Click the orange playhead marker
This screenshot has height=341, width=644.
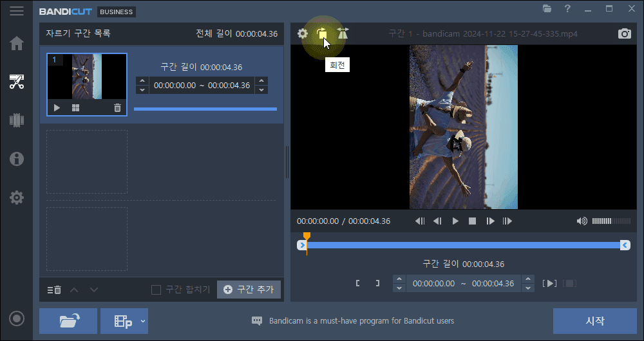tap(307, 236)
